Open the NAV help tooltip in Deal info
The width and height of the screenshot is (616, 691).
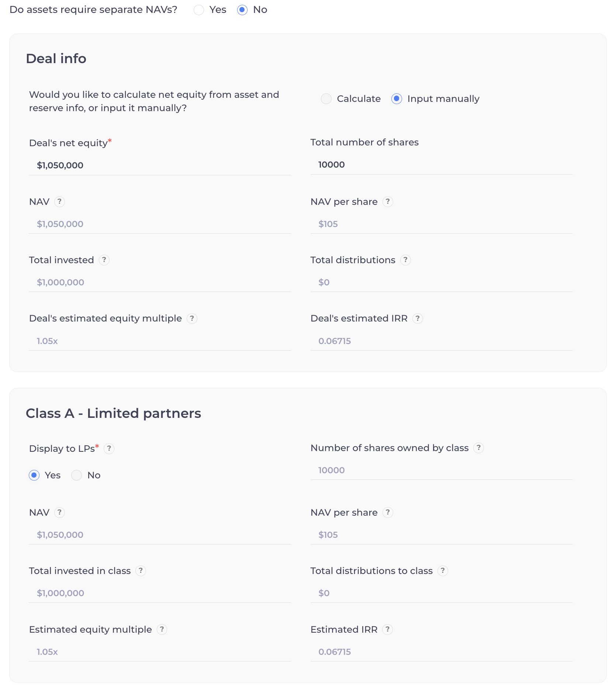pos(60,202)
